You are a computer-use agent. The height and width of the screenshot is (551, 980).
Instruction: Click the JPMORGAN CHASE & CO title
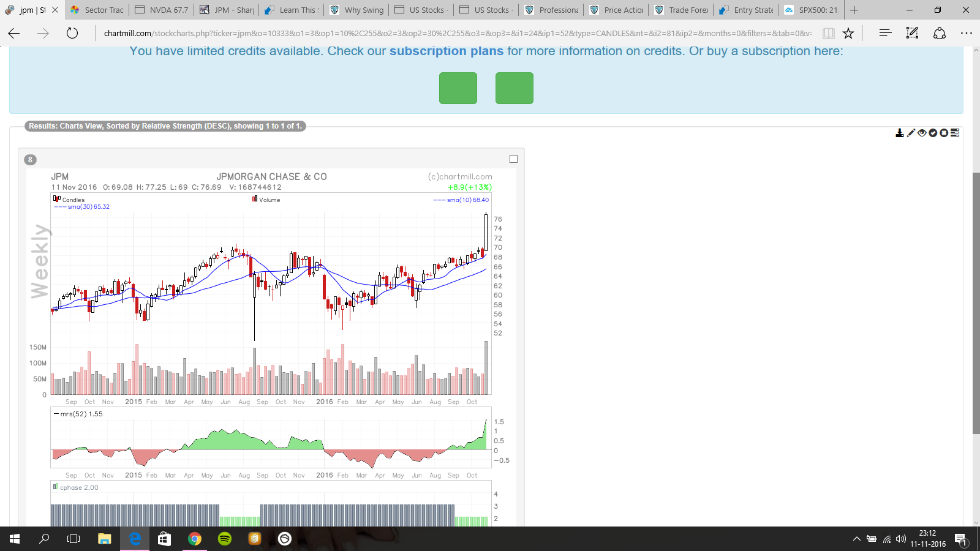coord(271,176)
